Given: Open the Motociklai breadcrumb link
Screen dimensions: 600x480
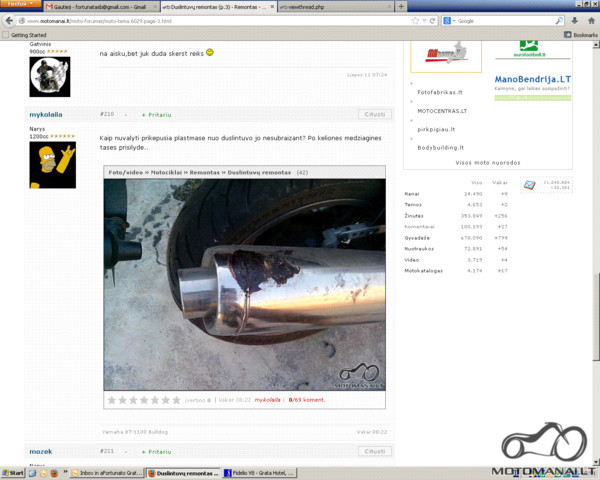Looking at the screenshot, I should click(x=166, y=172).
